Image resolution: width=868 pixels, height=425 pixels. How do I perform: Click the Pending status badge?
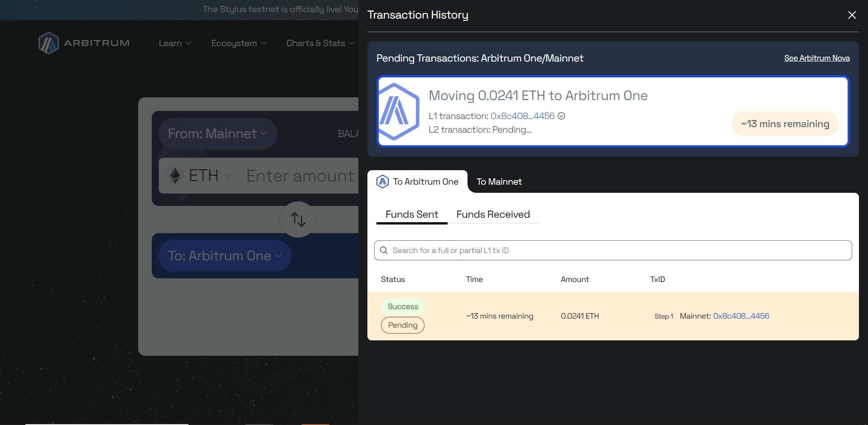(x=403, y=325)
